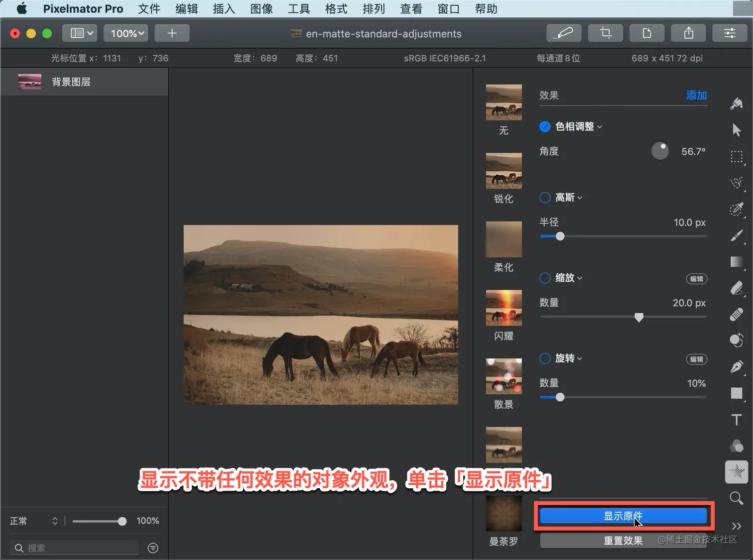Select the Zoom magnifier tool
753x560 pixels.
737,498
